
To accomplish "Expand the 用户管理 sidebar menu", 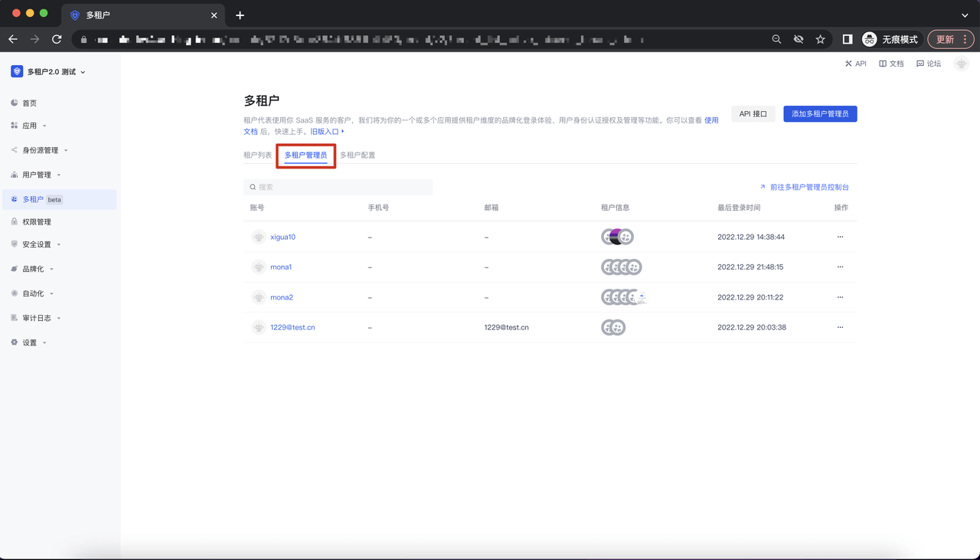I will tap(41, 175).
